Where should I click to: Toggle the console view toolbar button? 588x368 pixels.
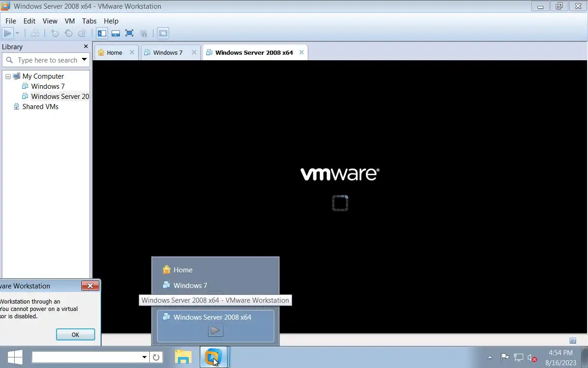[163, 33]
